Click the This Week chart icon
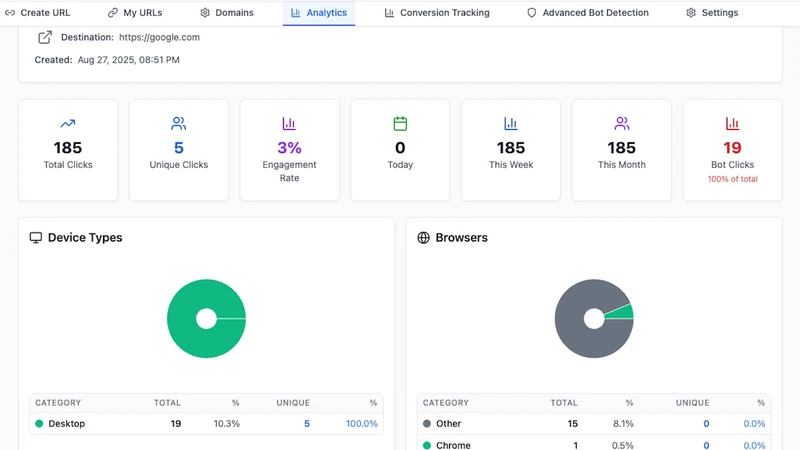 [x=511, y=123]
